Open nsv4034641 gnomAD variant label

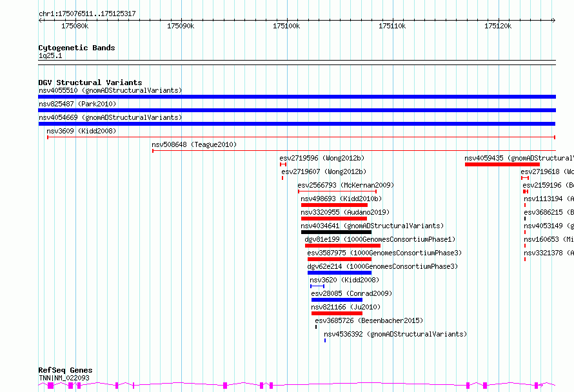(372, 226)
